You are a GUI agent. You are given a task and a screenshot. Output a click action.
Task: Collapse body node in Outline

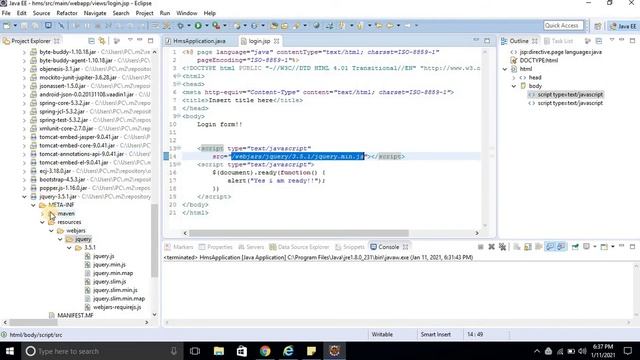[x=513, y=86]
